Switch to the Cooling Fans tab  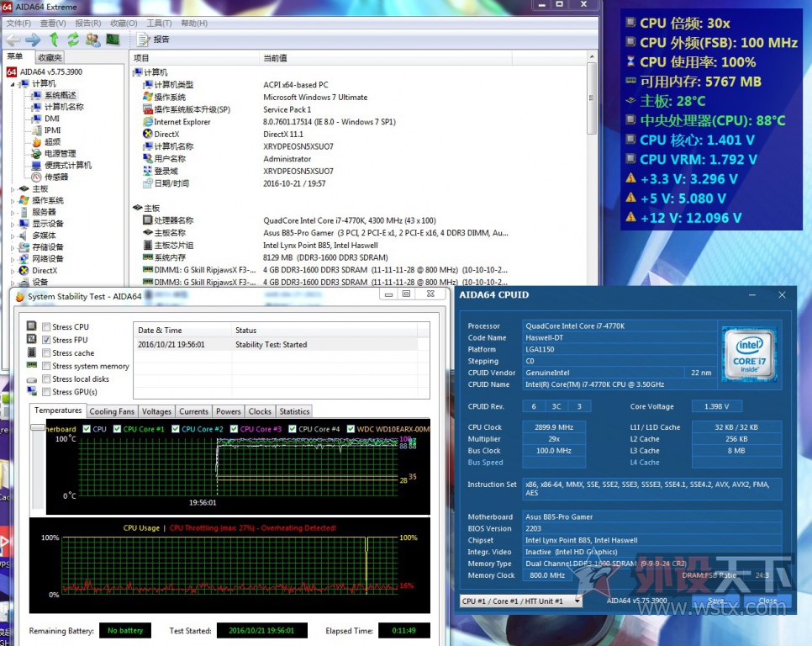(x=112, y=411)
